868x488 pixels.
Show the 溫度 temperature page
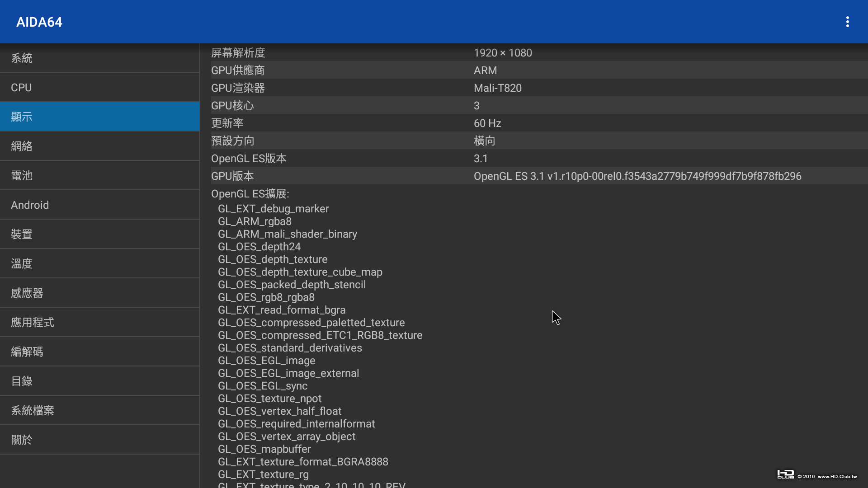[99, 263]
